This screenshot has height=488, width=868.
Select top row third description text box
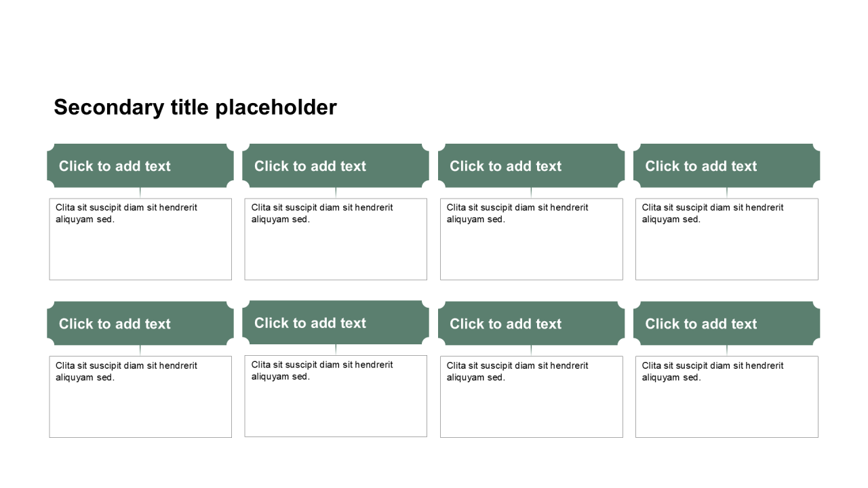click(x=531, y=239)
